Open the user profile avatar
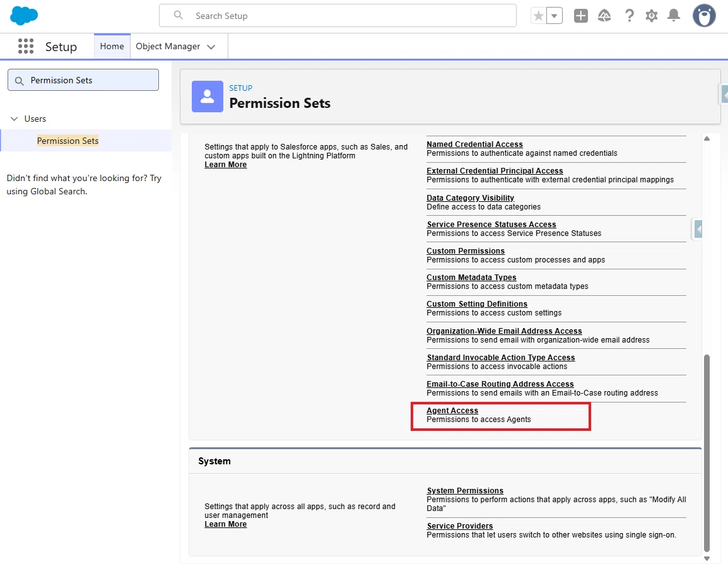This screenshot has height=564, width=728. point(704,16)
